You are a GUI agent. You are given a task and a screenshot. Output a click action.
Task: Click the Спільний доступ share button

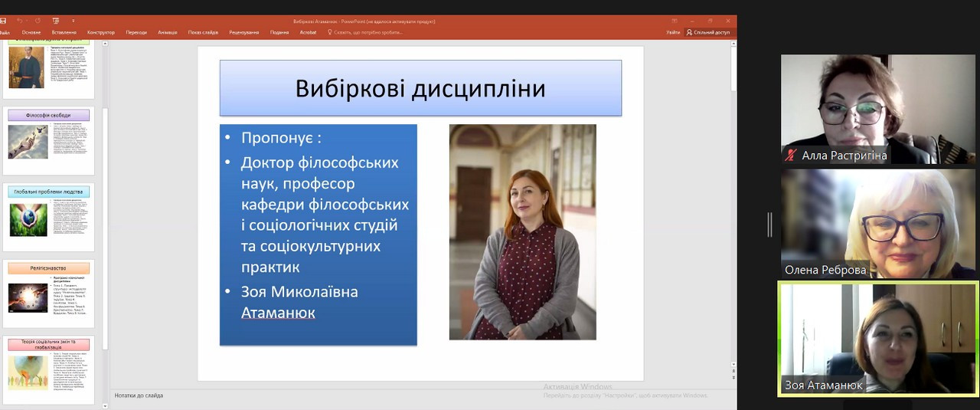709,32
